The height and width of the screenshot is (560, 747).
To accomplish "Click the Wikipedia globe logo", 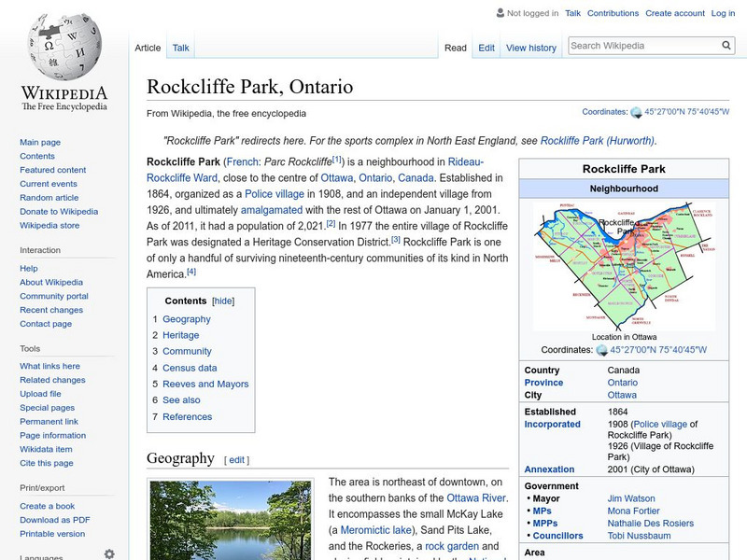I will coord(64,47).
